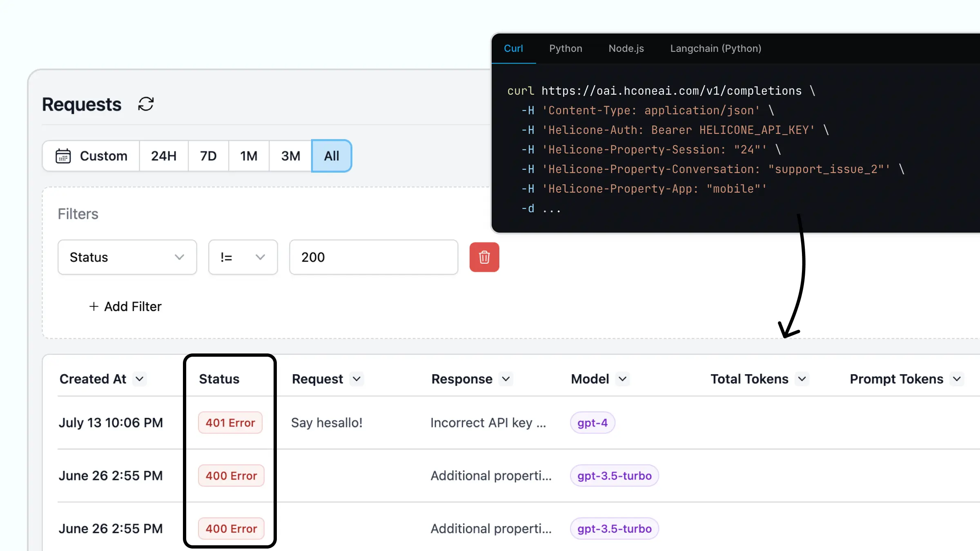Click the curl completions URL line
Screen dimensions: 980x551
661,91
